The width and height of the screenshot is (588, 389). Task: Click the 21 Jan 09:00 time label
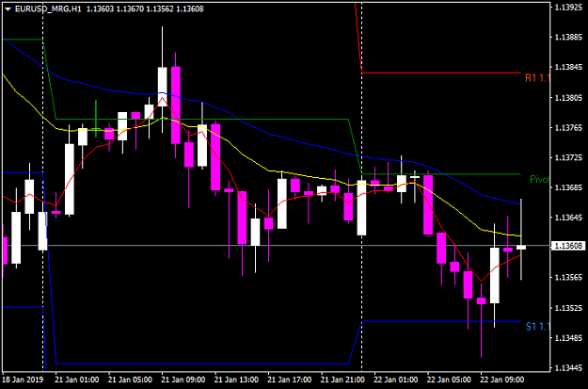[183, 380]
